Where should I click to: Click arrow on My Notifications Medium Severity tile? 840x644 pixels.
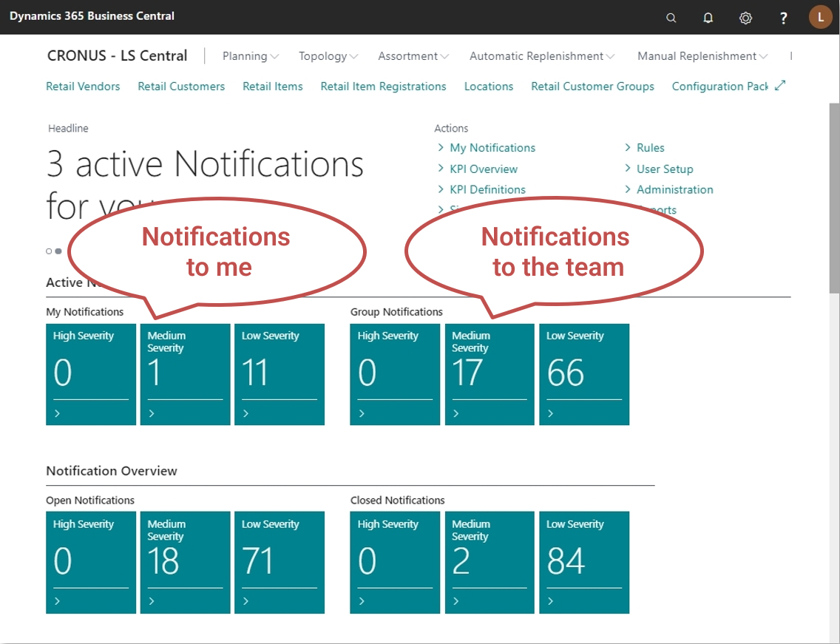click(152, 413)
